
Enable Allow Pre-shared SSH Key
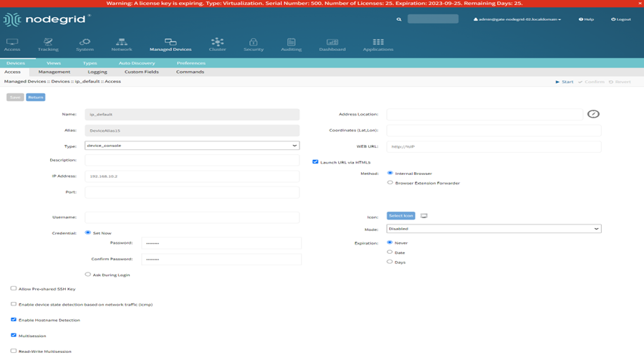14,288
